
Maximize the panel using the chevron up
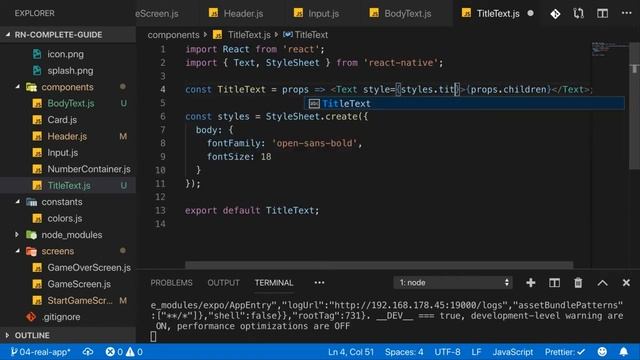pyautogui.click(x=602, y=283)
